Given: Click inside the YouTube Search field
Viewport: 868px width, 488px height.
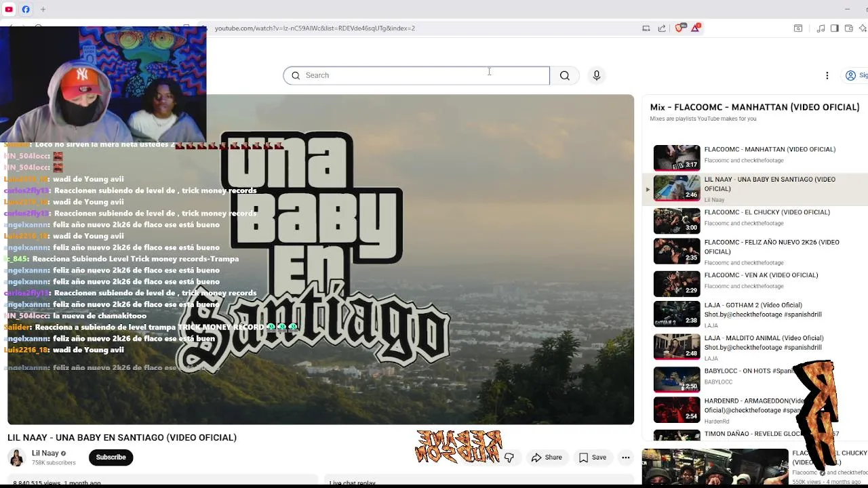Looking at the screenshot, I should coord(416,75).
